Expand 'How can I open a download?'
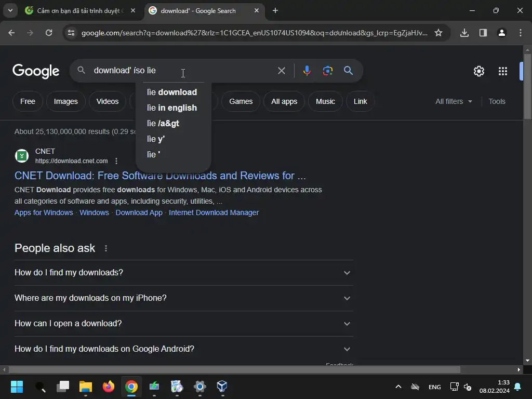 183,324
